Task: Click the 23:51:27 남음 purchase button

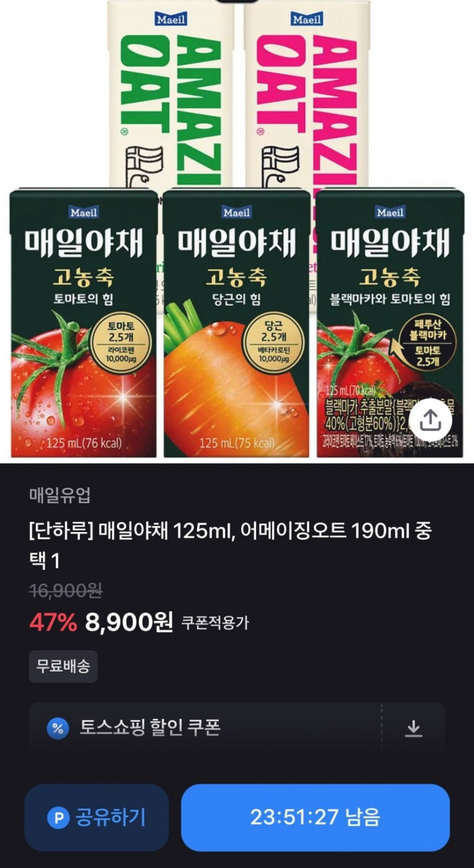Action: point(315,817)
